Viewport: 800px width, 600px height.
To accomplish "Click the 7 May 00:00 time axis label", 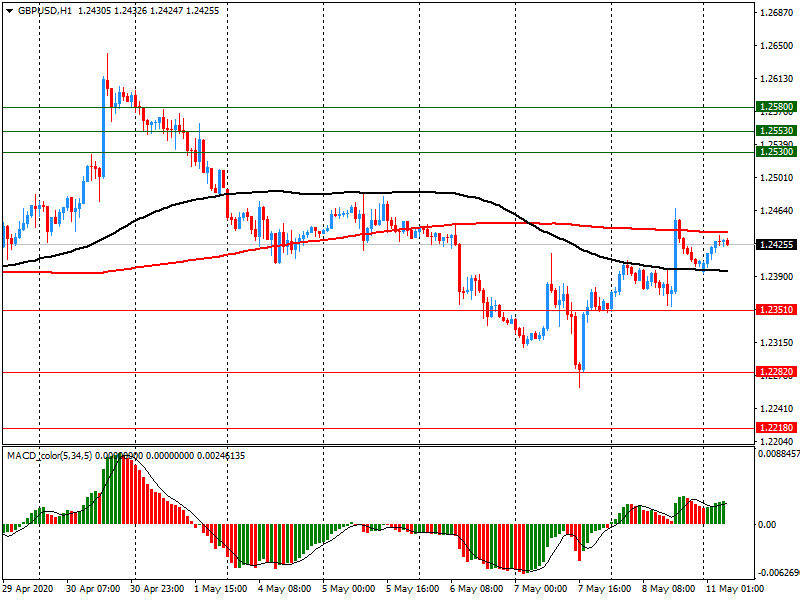I will click(540, 589).
